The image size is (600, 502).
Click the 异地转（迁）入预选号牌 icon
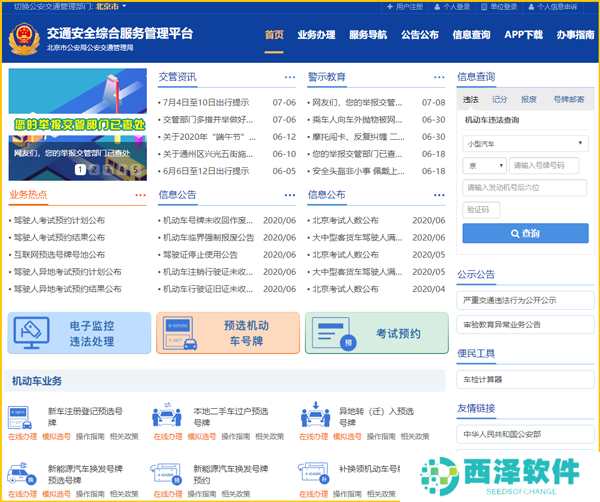click(315, 417)
